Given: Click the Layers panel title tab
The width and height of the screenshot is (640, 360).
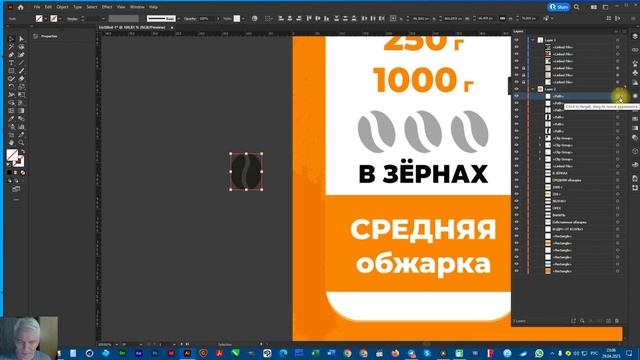Looking at the screenshot, I should point(518,31).
